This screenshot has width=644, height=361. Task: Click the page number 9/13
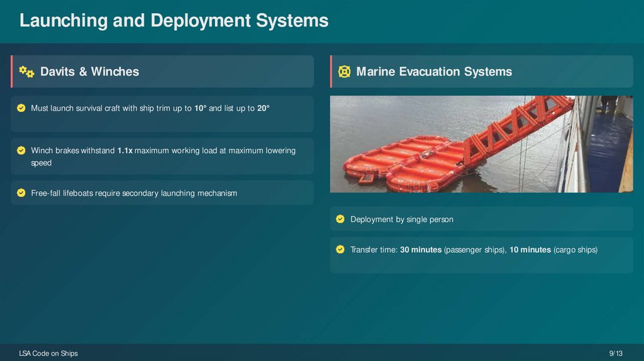pyautogui.click(x=616, y=353)
